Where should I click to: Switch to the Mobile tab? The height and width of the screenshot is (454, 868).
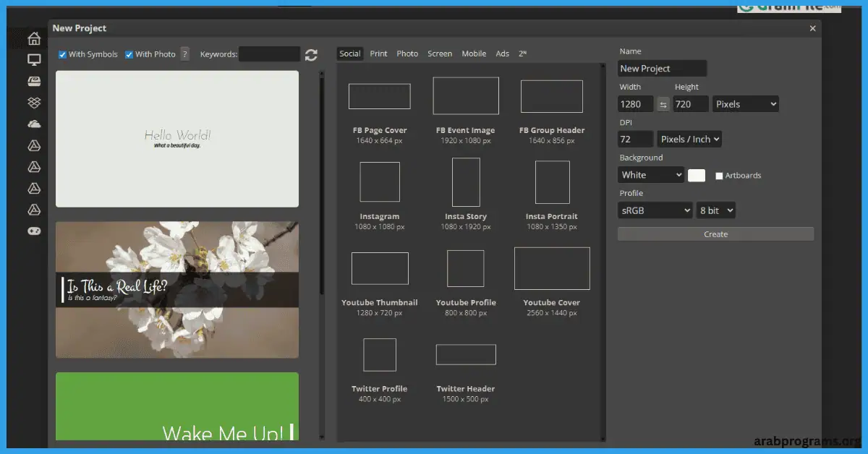(474, 53)
